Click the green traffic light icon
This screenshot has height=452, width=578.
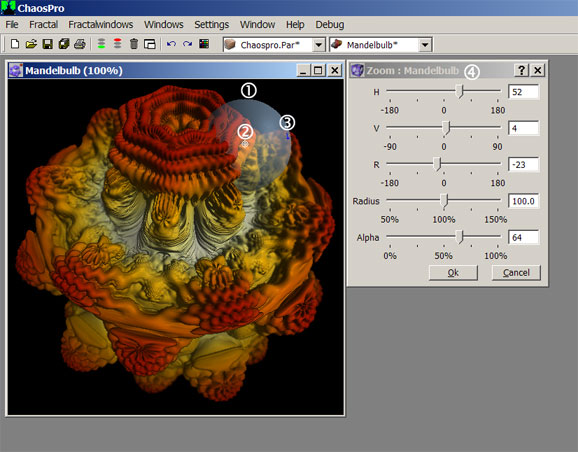tap(101, 44)
